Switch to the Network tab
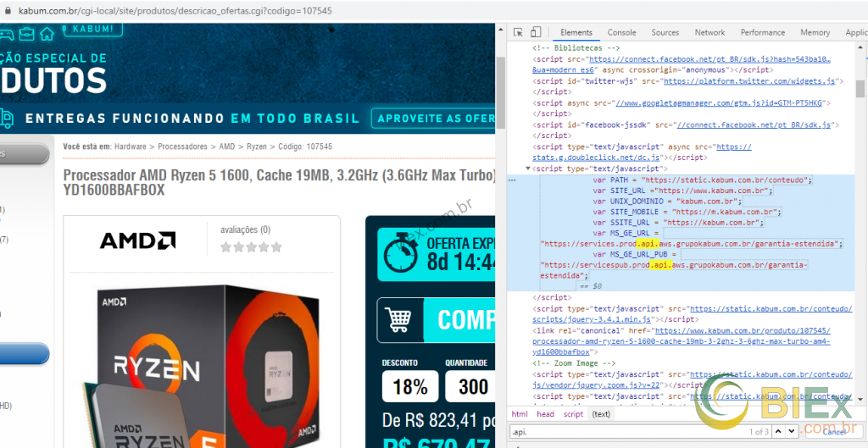 [x=709, y=33]
